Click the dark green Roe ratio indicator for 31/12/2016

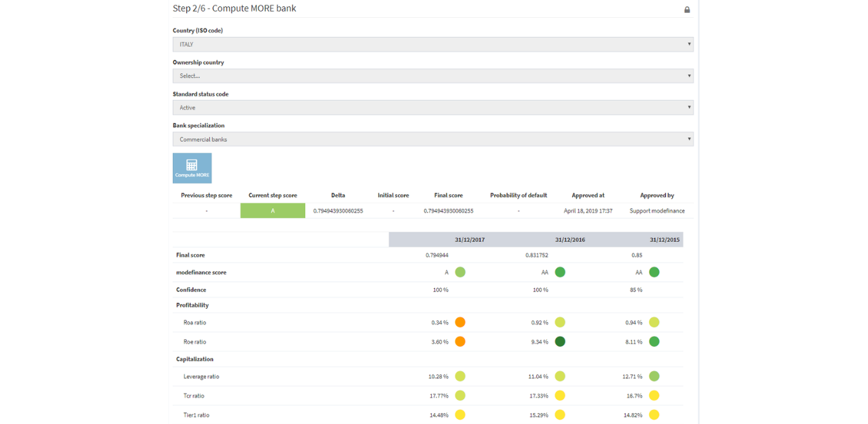pos(560,341)
